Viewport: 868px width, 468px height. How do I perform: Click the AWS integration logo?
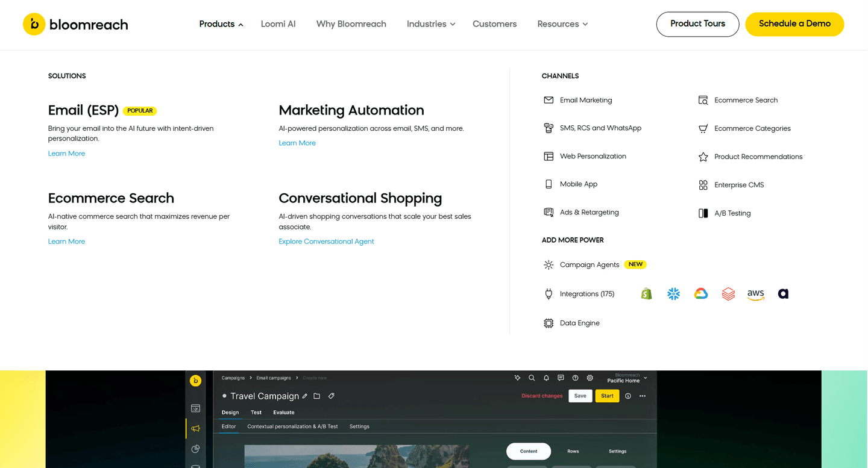coord(755,294)
